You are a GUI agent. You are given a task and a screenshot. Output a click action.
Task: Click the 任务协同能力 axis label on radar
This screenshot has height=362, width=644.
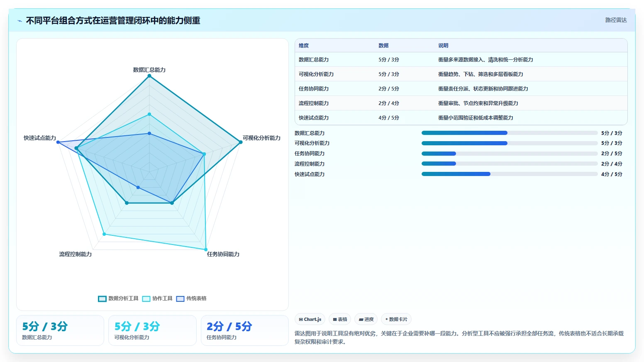(223, 254)
